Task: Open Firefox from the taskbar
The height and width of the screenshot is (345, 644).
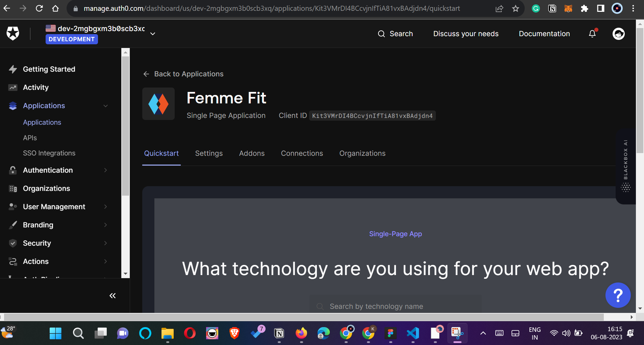Action: (x=301, y=334)
